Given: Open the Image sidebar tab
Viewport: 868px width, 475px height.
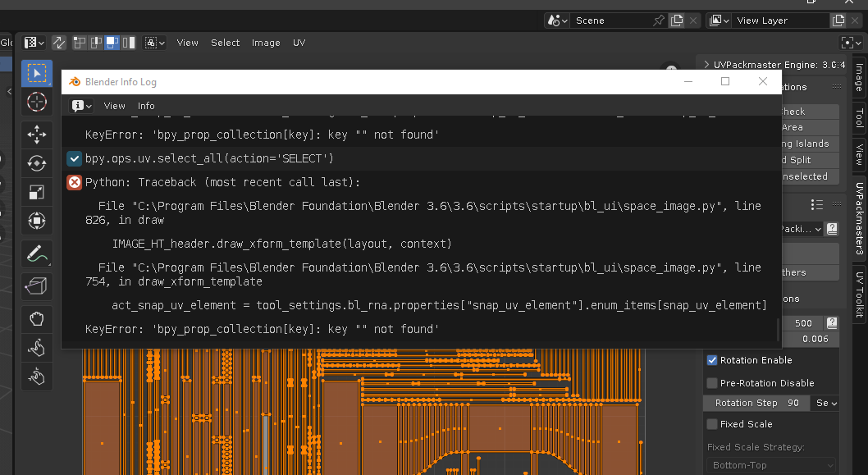Looking at the screenshot, I should 859,76.
